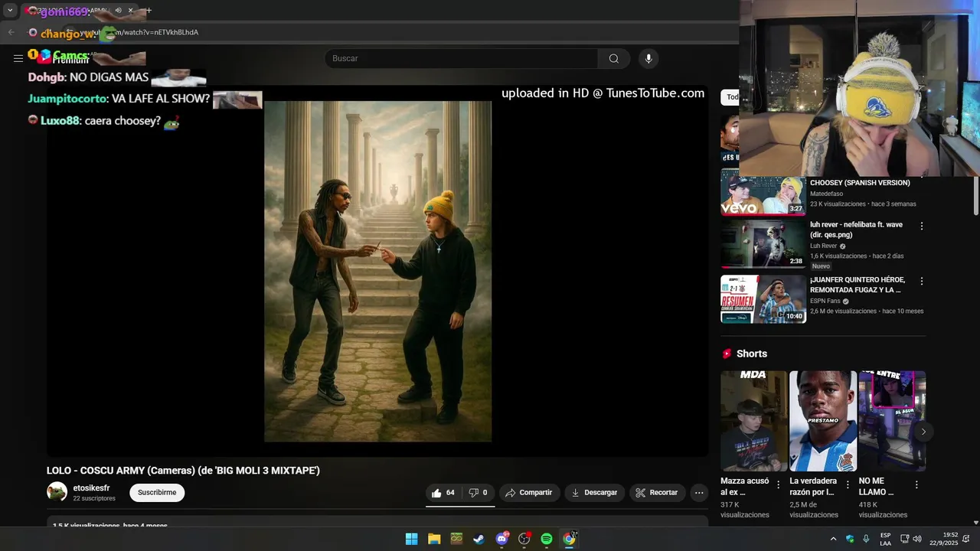Click the video player album artwork
This screenshot has width=980, height=551.
[x=377, y=271]
